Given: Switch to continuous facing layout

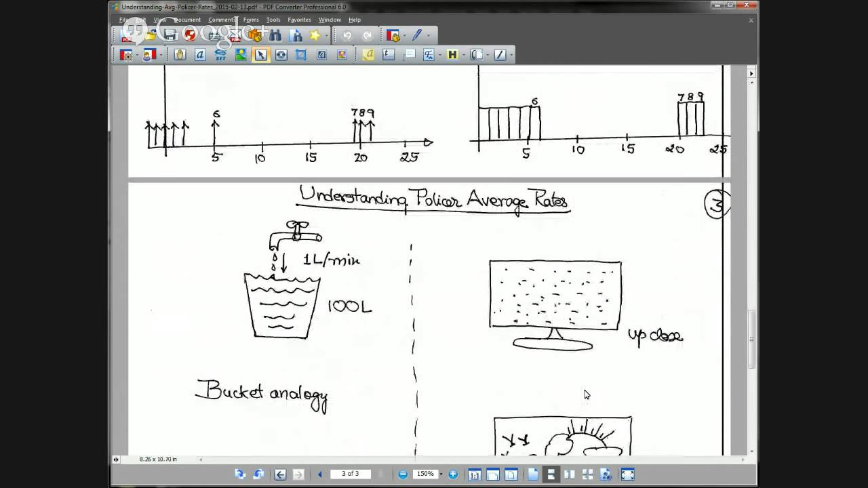Looking at the screenshot, I should [588, 474].
